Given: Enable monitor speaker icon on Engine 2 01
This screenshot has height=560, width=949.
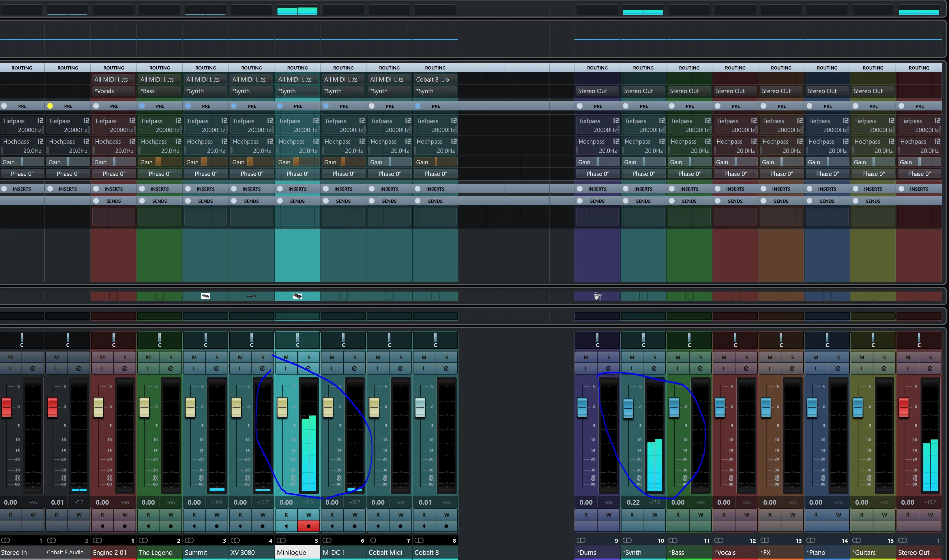Looking at the screenshot, I should [x=102, y=526].
